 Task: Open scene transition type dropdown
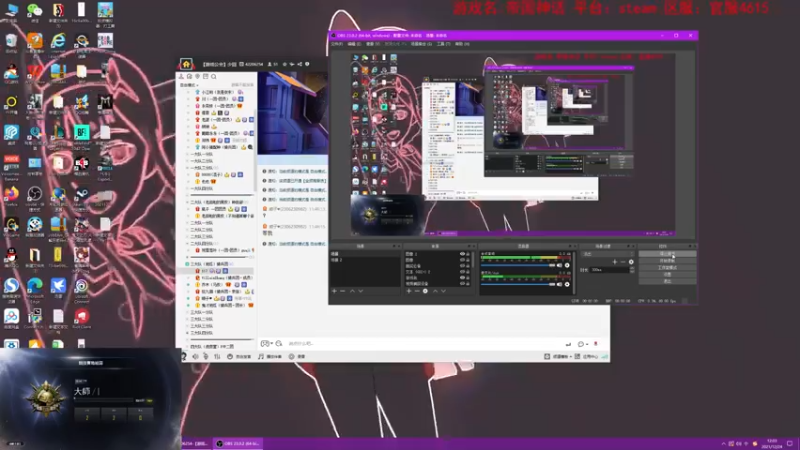[608, 254]
